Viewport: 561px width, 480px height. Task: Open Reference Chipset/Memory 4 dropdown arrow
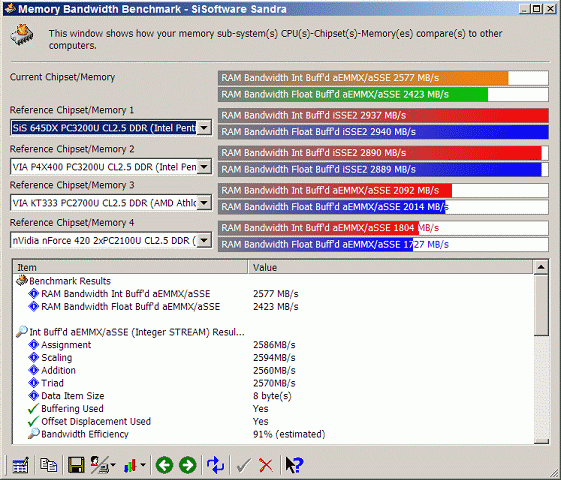click(x=204, y=240)
